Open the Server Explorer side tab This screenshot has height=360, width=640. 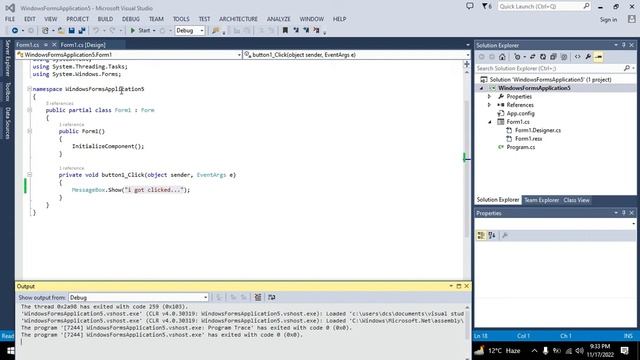tap(7, 58)
